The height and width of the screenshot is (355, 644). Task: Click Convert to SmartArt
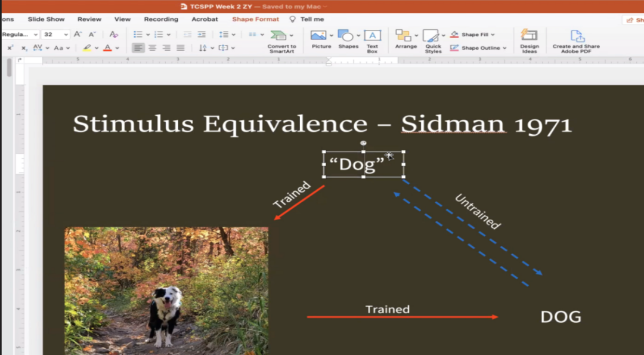click(x=281, y=42)
